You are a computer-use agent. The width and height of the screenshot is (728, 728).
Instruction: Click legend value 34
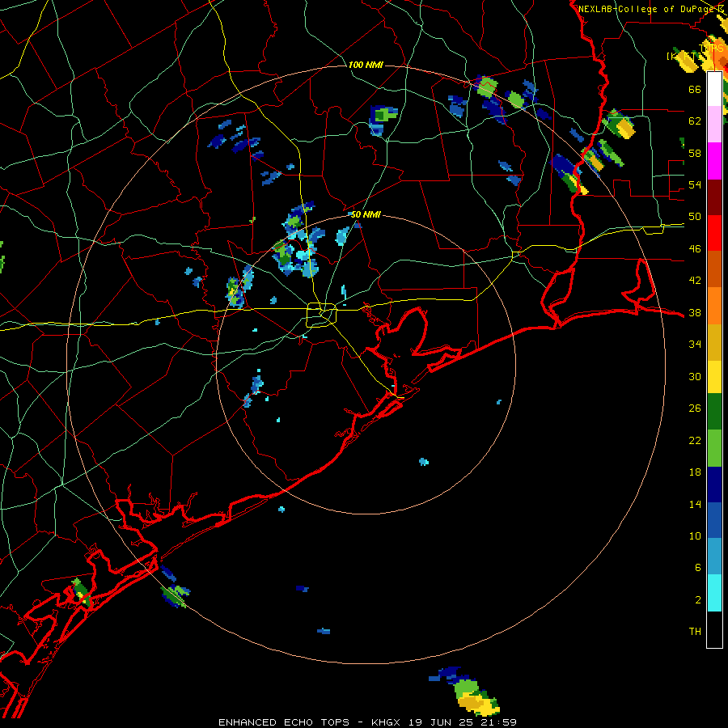(695, 345)
